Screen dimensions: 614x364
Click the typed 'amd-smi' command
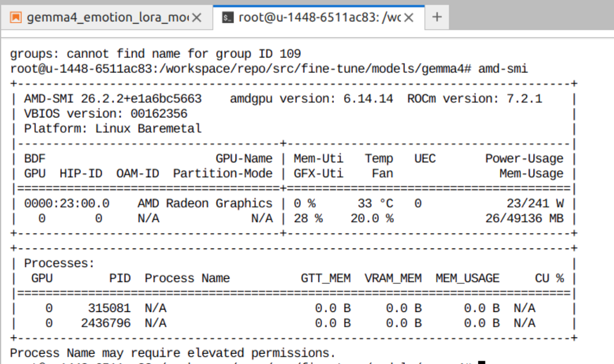[x=503, y=69]
